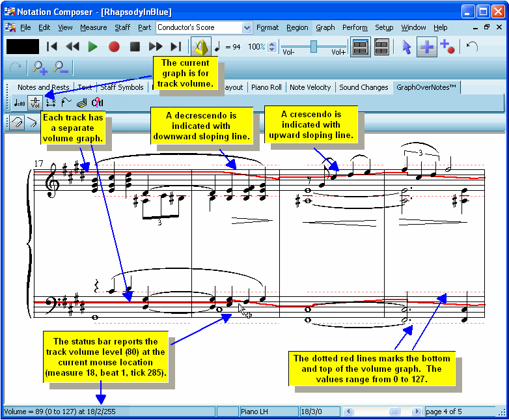This screenshot has height=420, width=509.
Task: Switch to the Piano Roll tab
Action: pyautogui.click(x=266, y=87)
